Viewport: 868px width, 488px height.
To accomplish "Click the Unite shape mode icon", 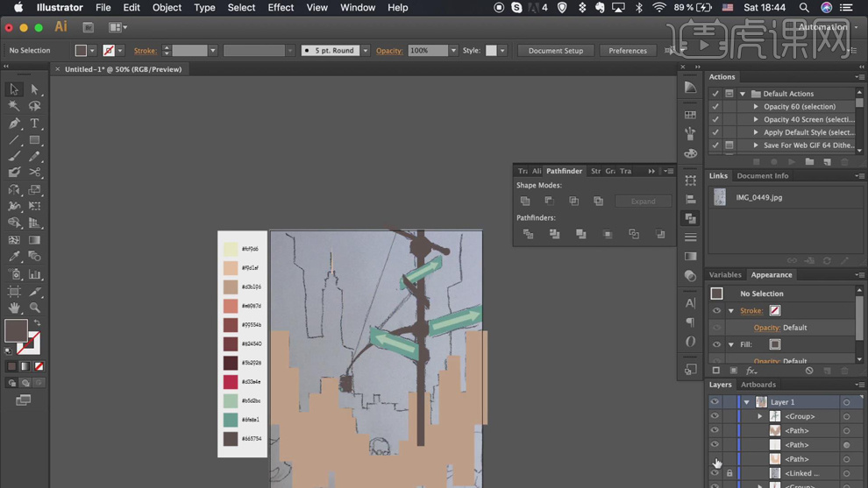I will [525, 201].
